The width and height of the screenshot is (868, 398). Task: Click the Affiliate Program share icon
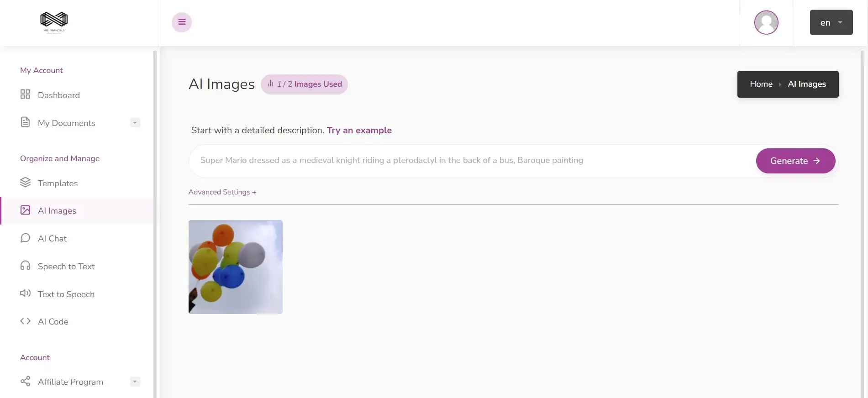click(25, 381)
